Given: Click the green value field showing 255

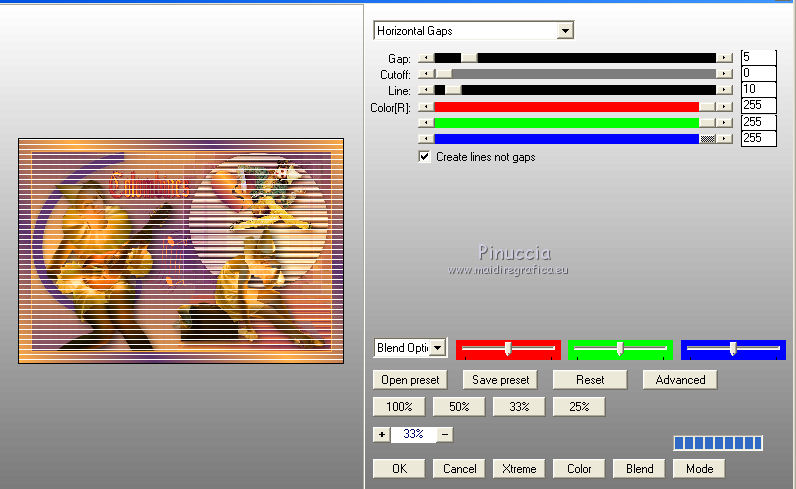Looking at the screenshot, I should [758, 122].
